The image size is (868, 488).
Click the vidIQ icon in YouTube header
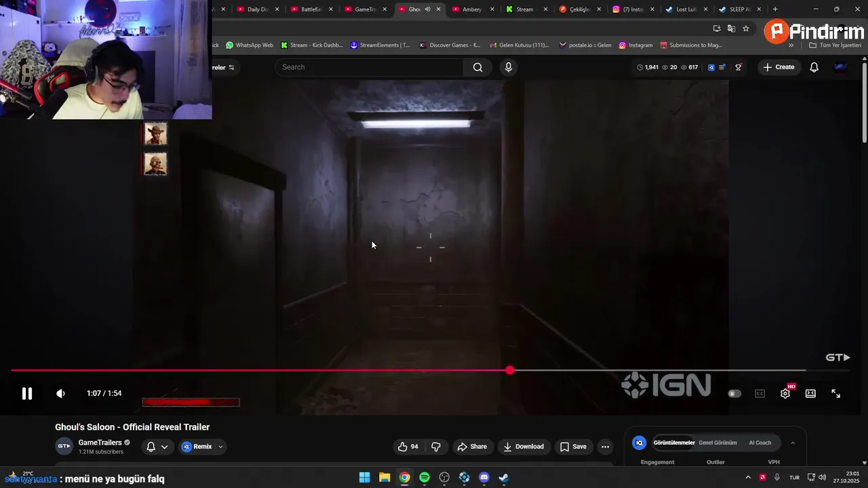(711, 67)
